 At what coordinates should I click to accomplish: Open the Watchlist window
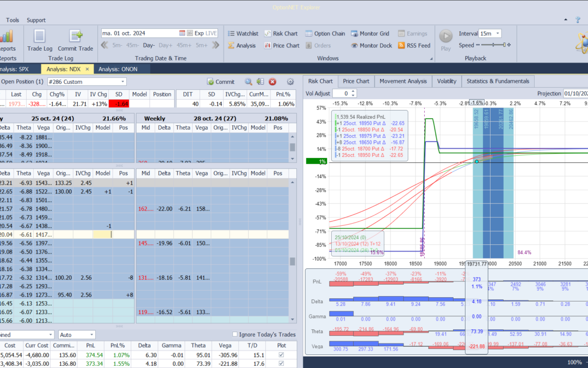point(243,33)
